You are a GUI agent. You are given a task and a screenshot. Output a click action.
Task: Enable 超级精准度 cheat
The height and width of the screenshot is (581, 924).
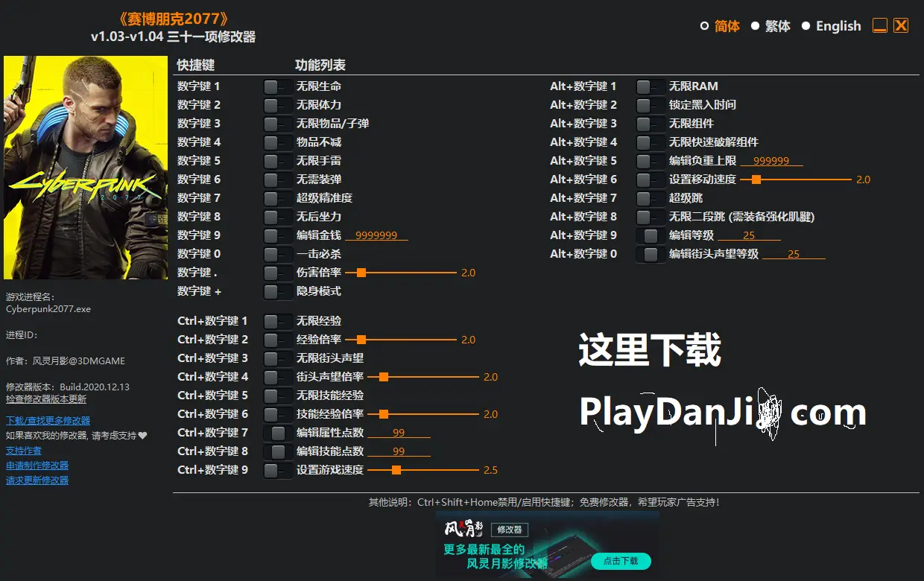pos(277,197)
